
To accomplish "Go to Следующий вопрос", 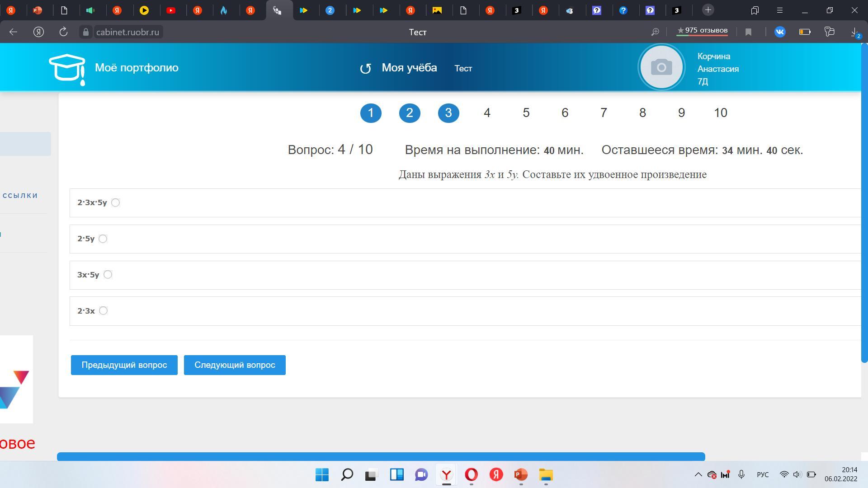I will click(235, 365).
